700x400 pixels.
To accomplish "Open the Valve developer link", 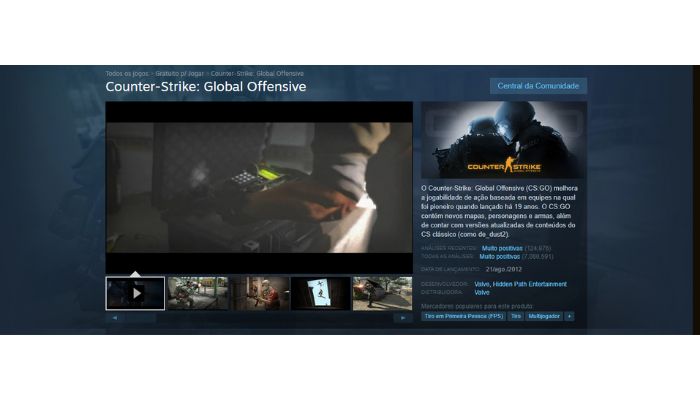I will tap(482, 284).
